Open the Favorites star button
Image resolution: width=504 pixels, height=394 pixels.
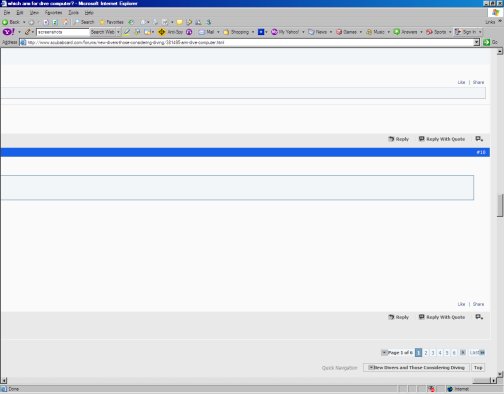pyautogui.click(x=112, y=22)
